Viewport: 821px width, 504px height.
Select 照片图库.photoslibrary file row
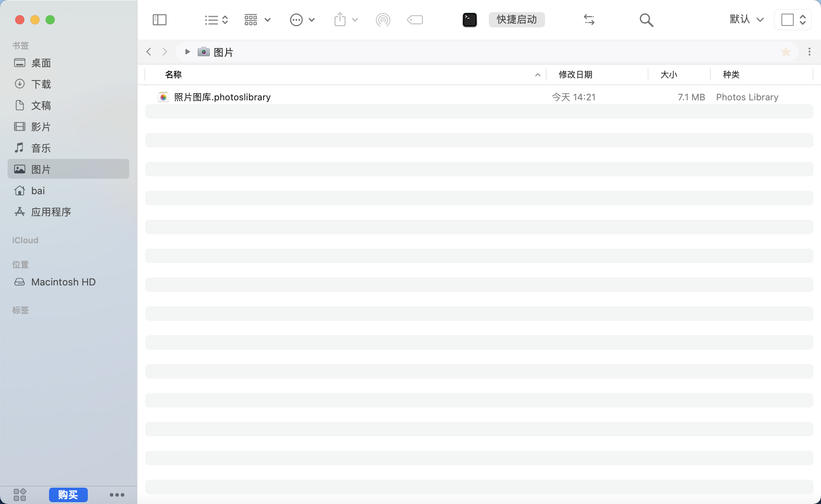[x=222, y=97]
